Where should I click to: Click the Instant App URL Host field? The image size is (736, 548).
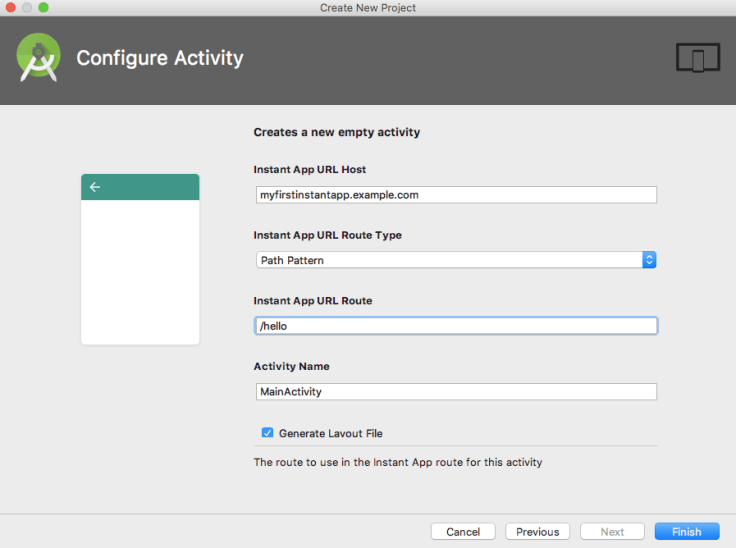point(456,195)
